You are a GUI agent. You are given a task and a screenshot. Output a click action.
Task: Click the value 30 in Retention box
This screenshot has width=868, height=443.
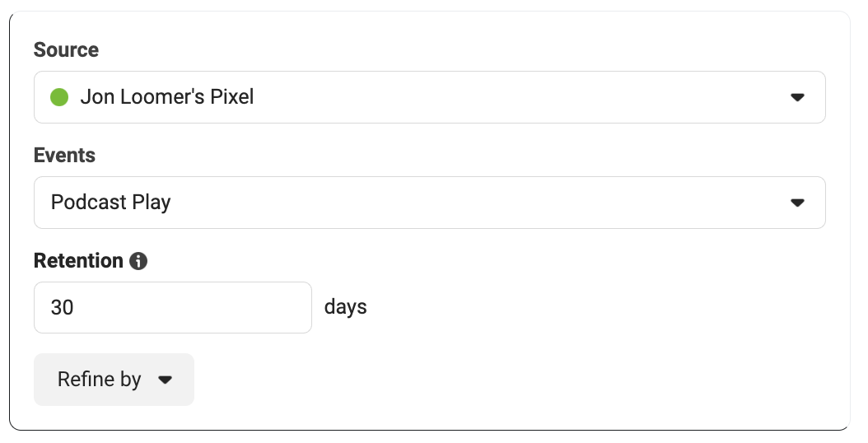(62, 307)
